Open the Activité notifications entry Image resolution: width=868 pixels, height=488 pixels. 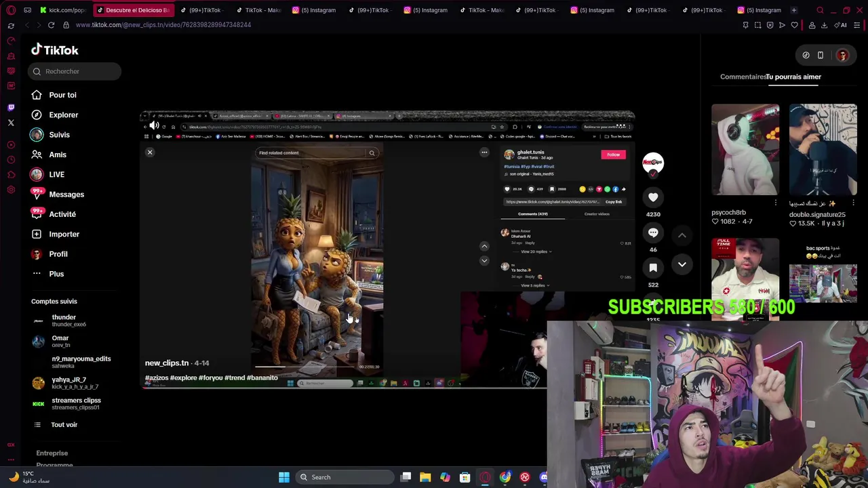click(x=62, y=214)
